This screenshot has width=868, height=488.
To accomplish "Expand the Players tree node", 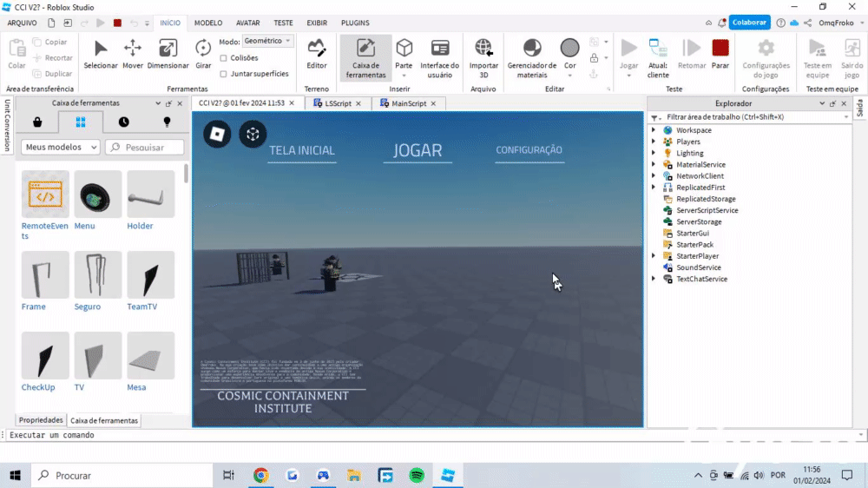I will pos(654,142).
